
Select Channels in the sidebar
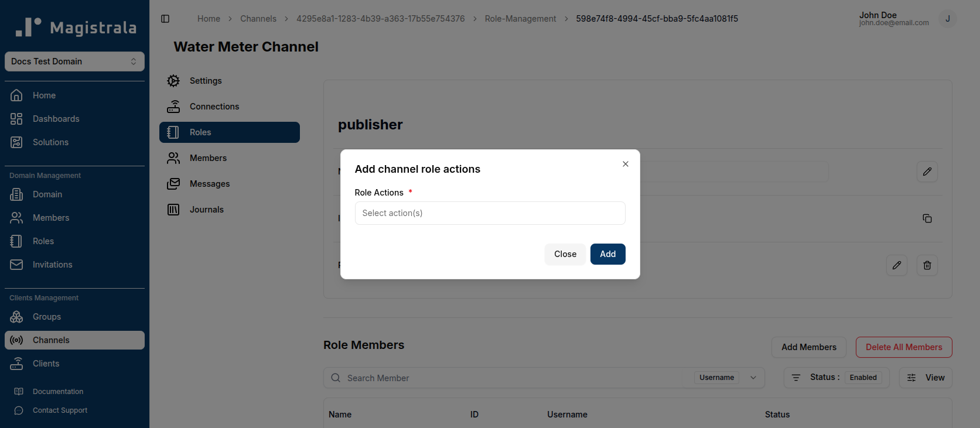[74, 340]
